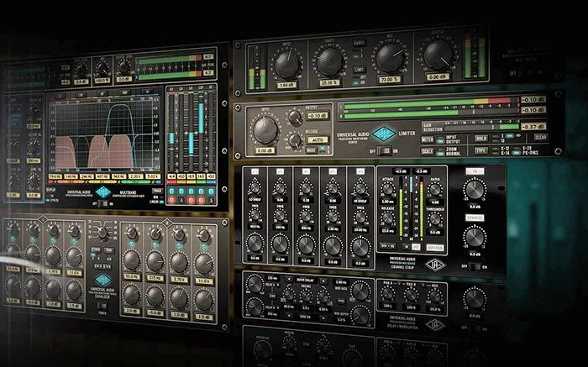Click the STEREO button on the Precision Equalizer
The image size is (588, 367).
coord(96,249)
